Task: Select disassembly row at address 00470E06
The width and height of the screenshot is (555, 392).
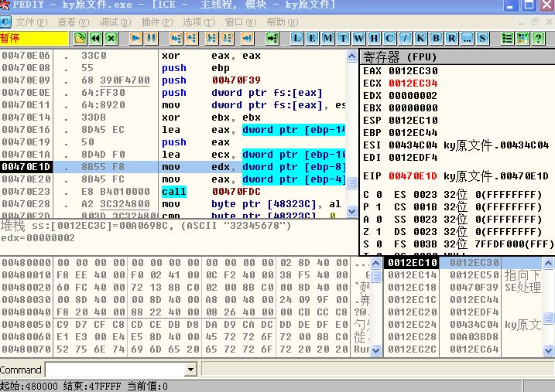Action: (x=173, y=56)
